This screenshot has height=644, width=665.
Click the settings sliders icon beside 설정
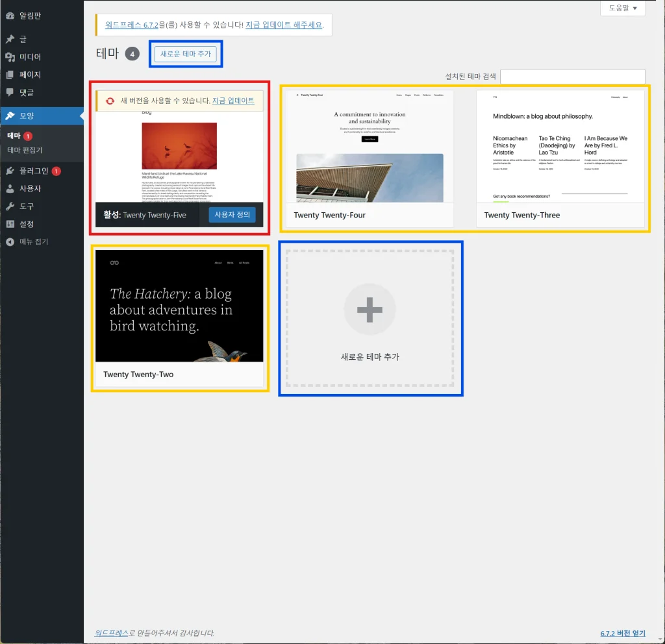click(x=10, y=224)
